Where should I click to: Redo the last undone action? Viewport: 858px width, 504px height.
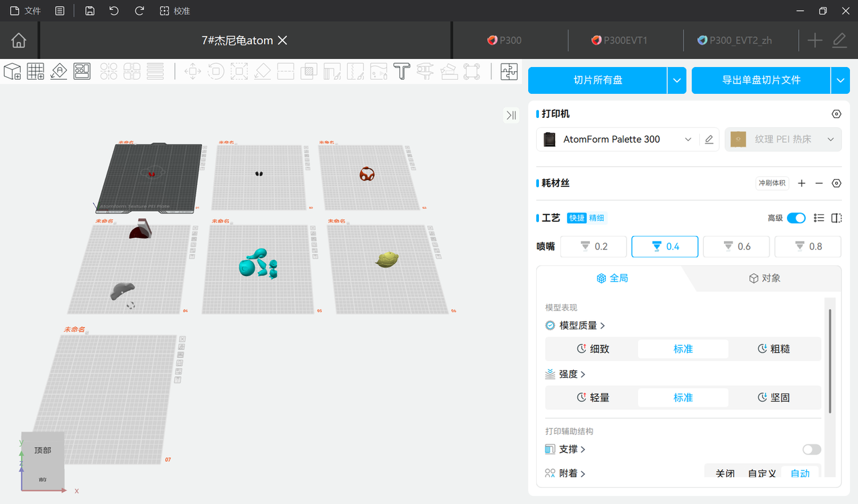(139, 11)
